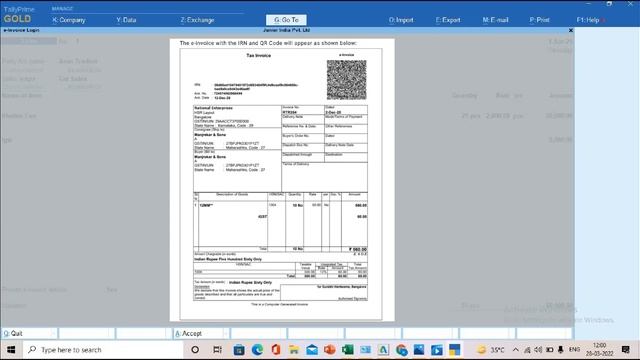
Task: Switch to TallyPrime icon on the taskbar
Action: [x=455, y=350]
